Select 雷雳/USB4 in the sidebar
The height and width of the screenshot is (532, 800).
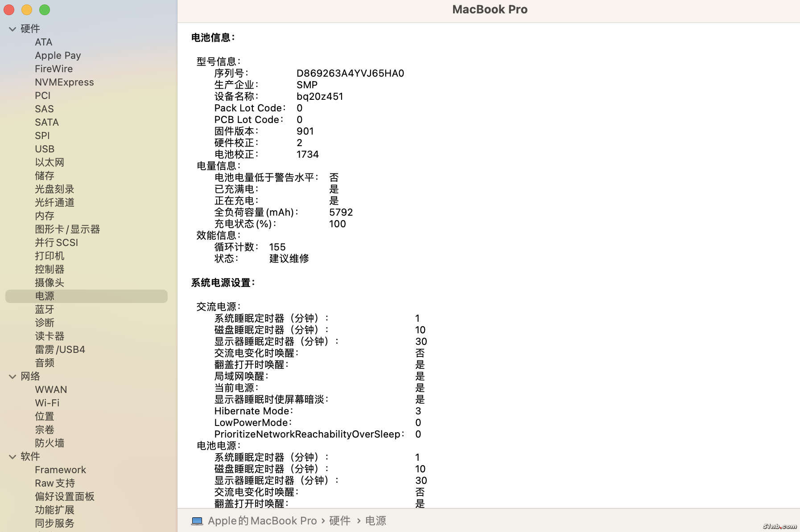pos(60,350)
